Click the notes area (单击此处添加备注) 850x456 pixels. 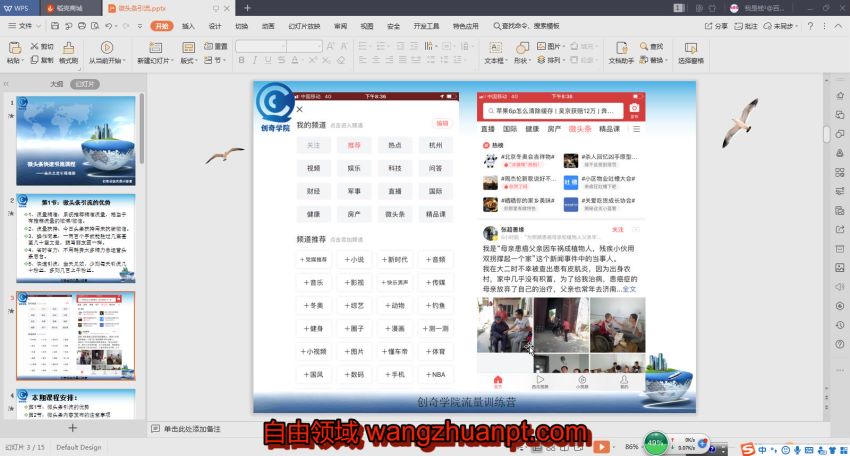point(192,429)
